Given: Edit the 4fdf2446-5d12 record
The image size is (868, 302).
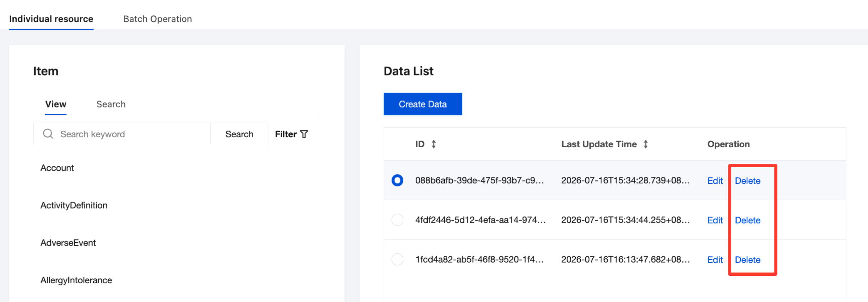Looking at the screenshot, I should (x=715, y=220).
